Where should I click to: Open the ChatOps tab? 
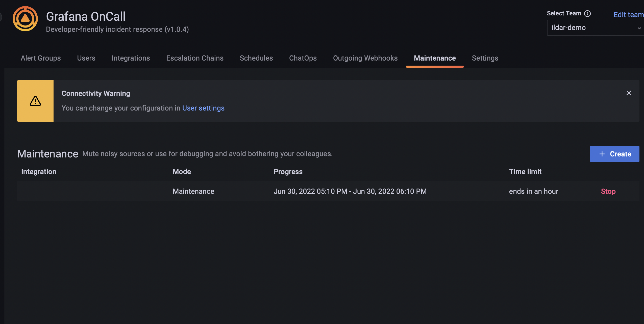pyautogui.click(x=303, y=58)
